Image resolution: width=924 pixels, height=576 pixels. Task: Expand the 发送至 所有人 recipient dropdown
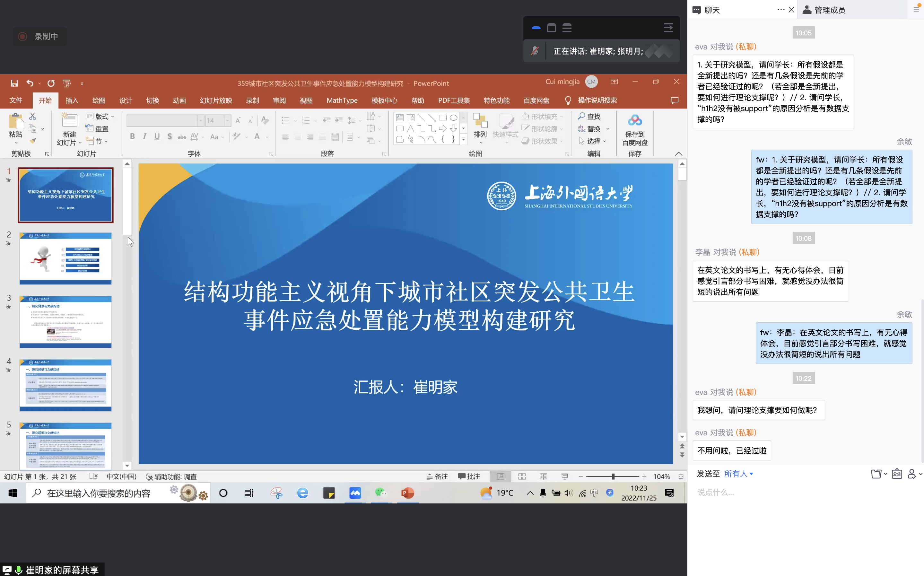[x=738, y=474]
